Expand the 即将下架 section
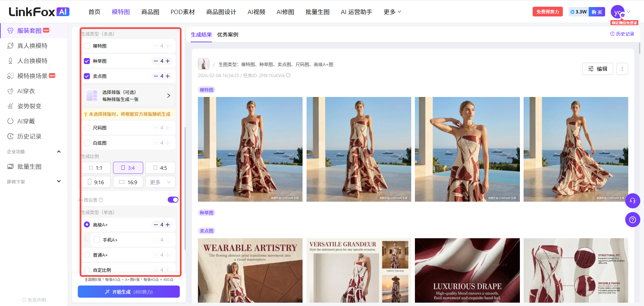 point(59,182)
